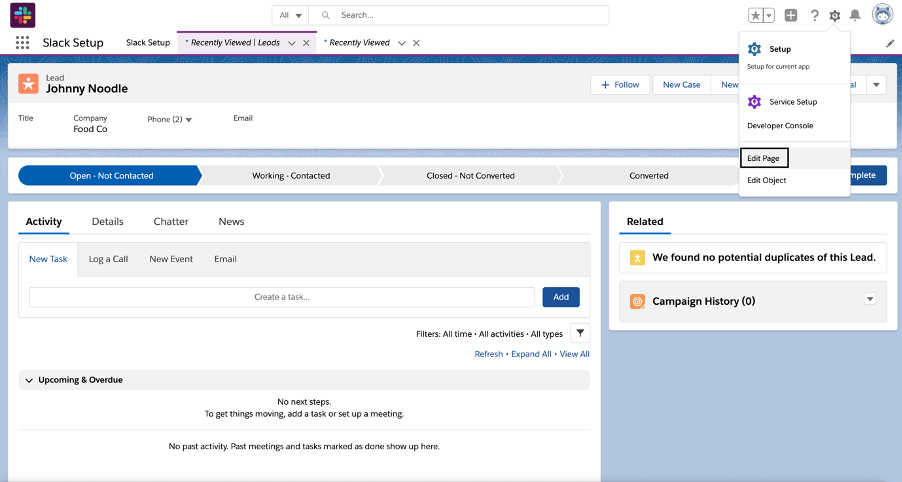This screenshot has height=482, width=902.
Task: Switch to the Slack Setup navigation tab
Action: click(148, 43)
